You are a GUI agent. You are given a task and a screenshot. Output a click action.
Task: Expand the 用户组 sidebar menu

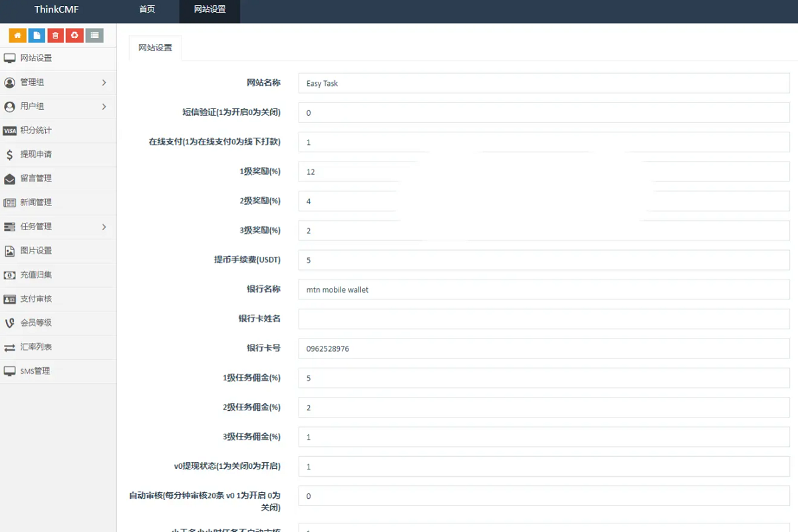(58, 106)
